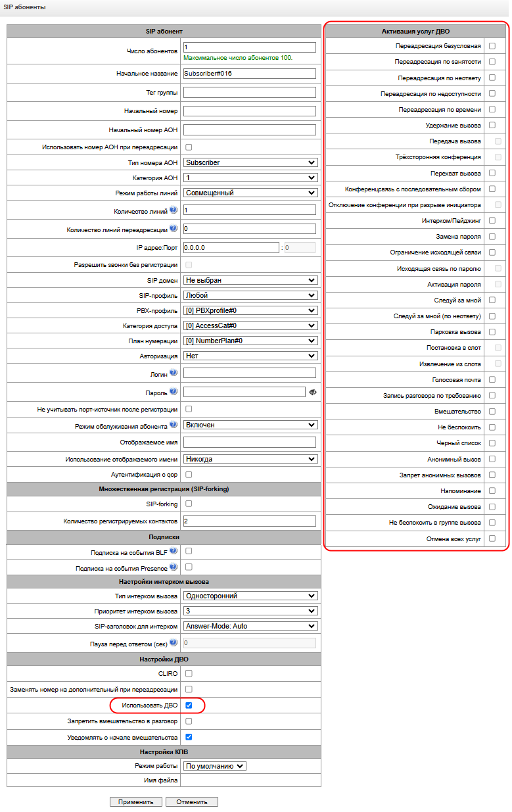
Task: Open the Авторизация dropdown
Action: pyautogui.click(x=250, y=356)
